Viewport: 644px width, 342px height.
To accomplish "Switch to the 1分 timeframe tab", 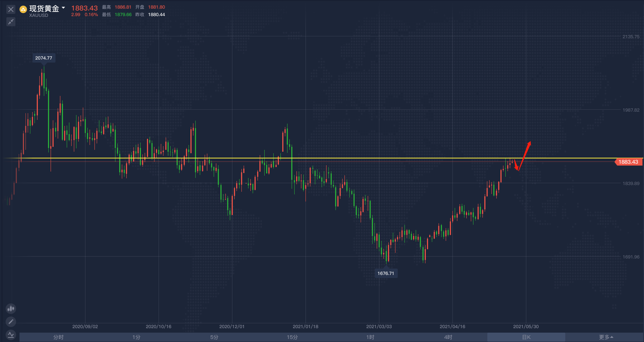I will click(136, 337).
